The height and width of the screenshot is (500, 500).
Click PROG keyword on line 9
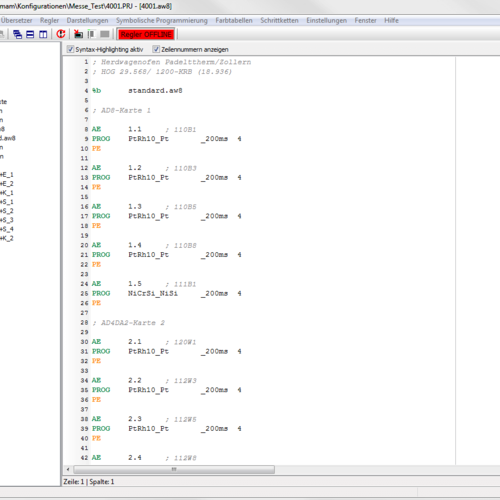(101, 139)
